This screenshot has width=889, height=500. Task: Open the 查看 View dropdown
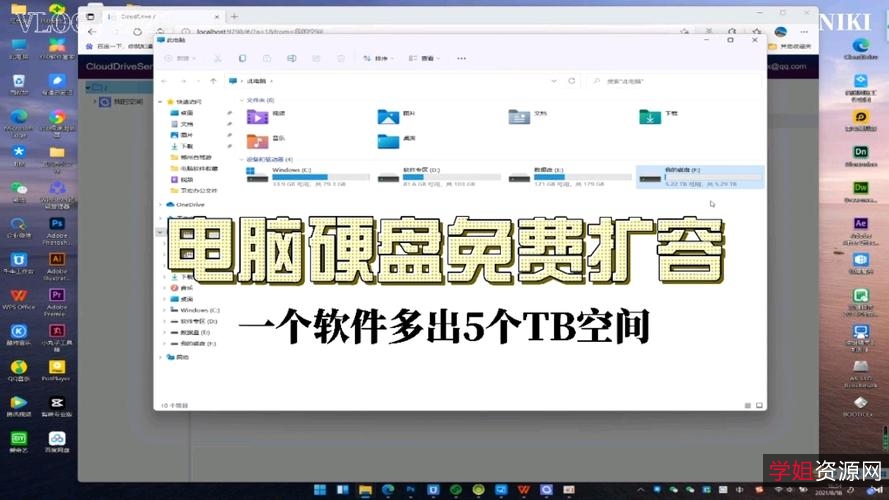pyautogui.click(x=424, y=58)
